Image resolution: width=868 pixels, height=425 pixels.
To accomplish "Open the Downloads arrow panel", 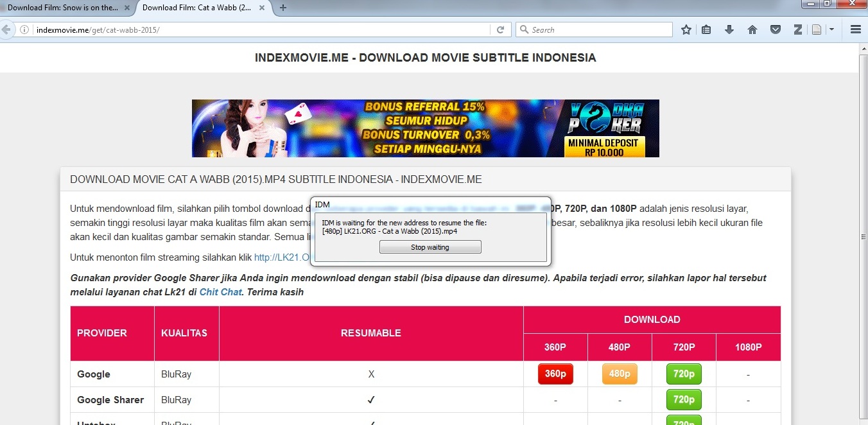I will [729, 30].
